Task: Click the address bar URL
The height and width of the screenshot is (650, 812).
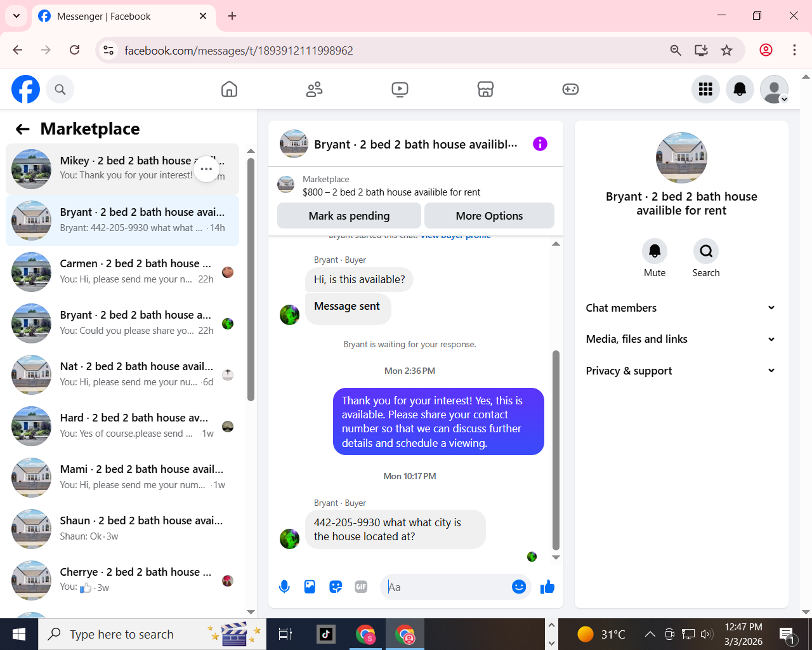Action: click(x=239, y=51)
